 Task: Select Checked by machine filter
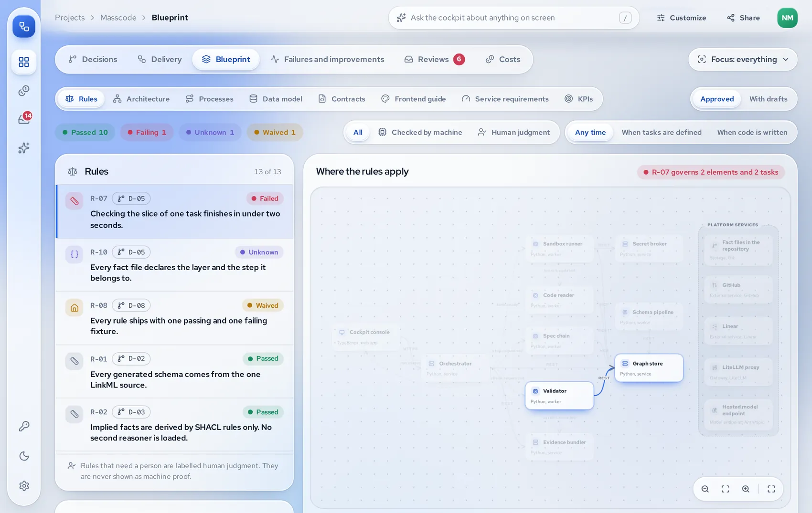click(x=420, y=132)
